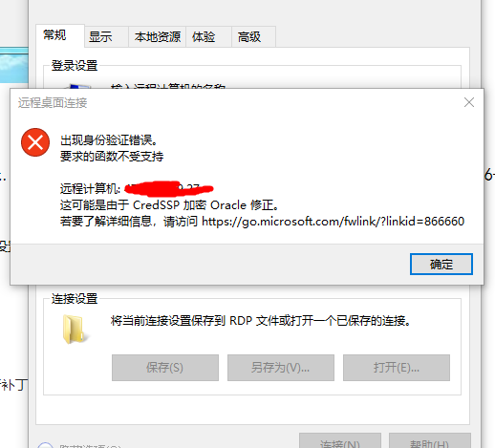Open the 高级 tab

click(x=249, y=37)
